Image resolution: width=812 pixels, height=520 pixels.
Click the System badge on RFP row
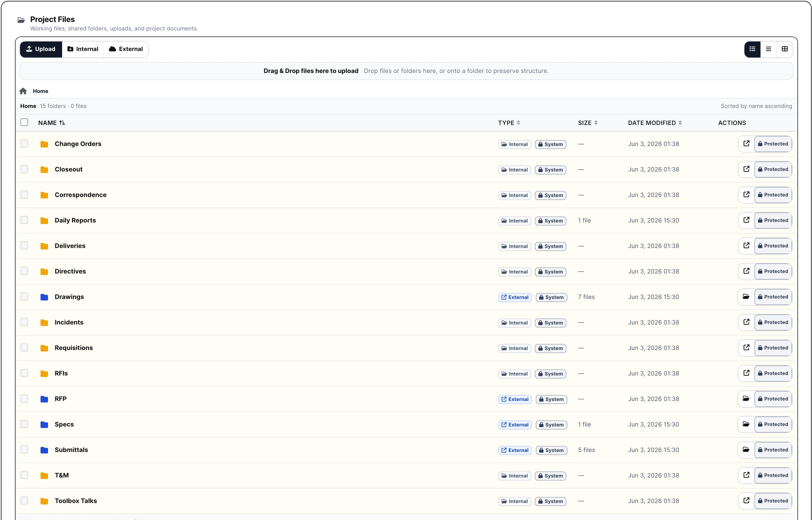tap(551, 399)
